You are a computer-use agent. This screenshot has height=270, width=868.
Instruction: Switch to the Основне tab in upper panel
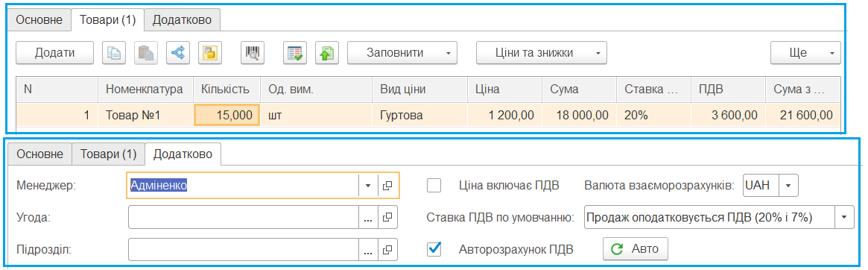39,20
